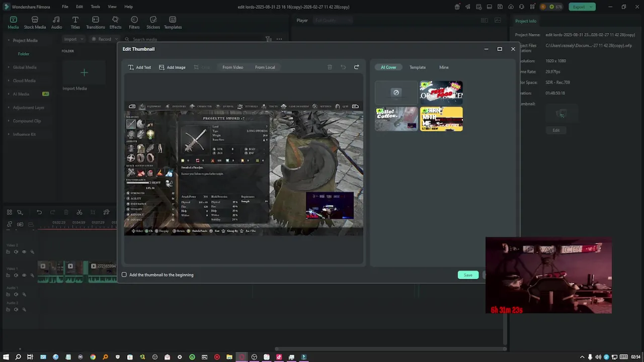
Task: Click the Windows Start button
Action: (6, 357)
